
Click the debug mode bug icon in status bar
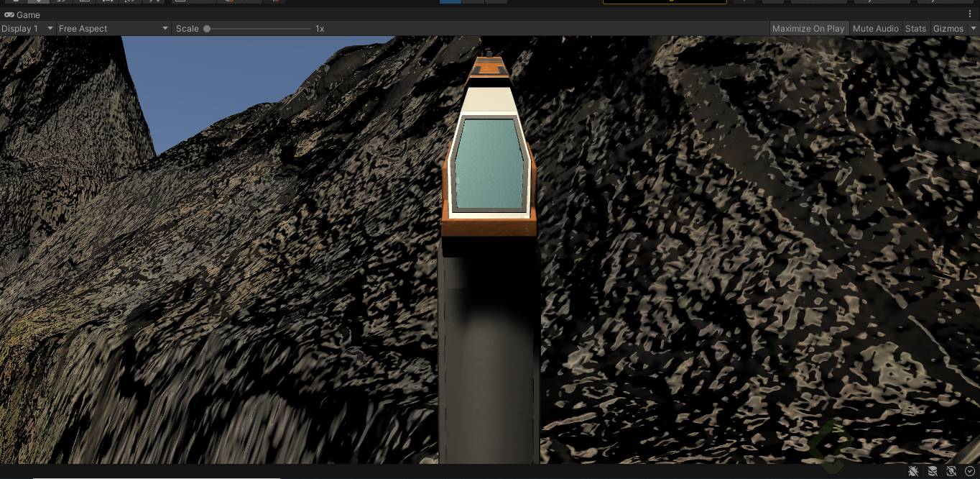[x=913, y=471]
